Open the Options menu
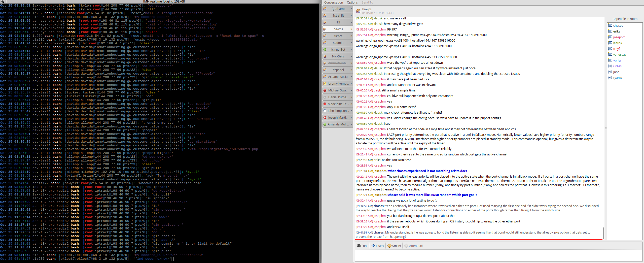 (352, 3)
